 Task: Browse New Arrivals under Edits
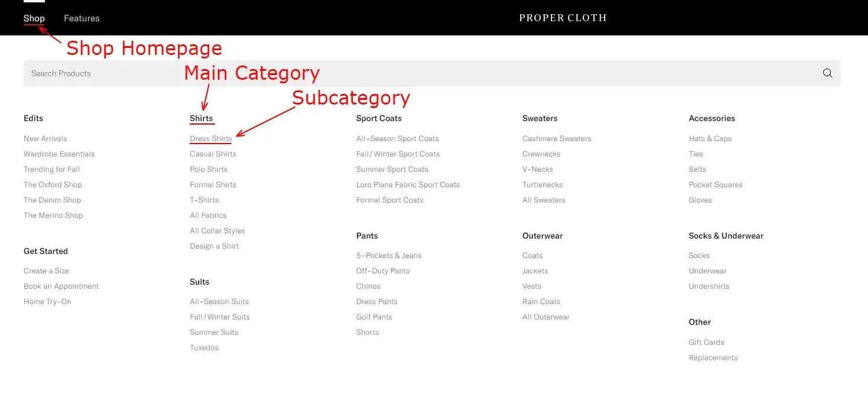click(45, 138)
